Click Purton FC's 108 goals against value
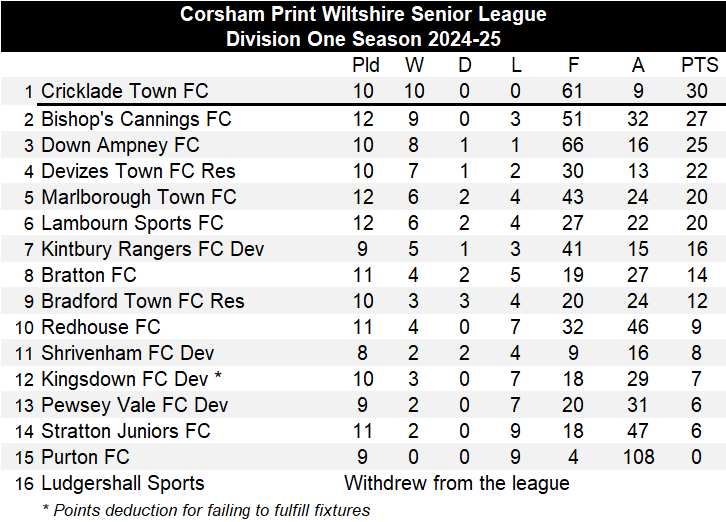This screenshot has width=726, height=522. tap(637, 457)
